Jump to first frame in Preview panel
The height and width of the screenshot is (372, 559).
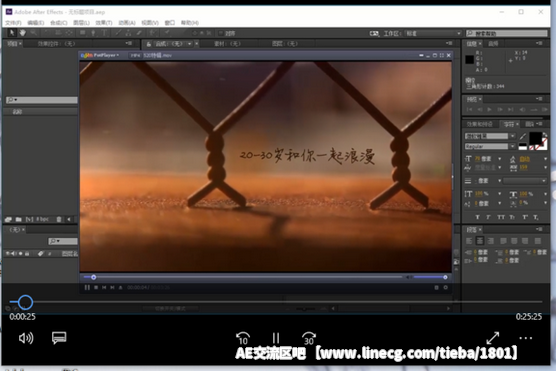click(x=470, y=109)
